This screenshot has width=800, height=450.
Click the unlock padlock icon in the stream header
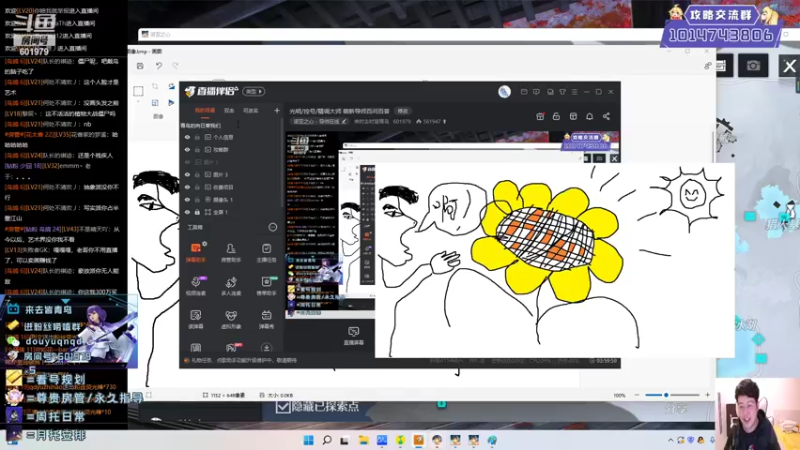[556, 116]
